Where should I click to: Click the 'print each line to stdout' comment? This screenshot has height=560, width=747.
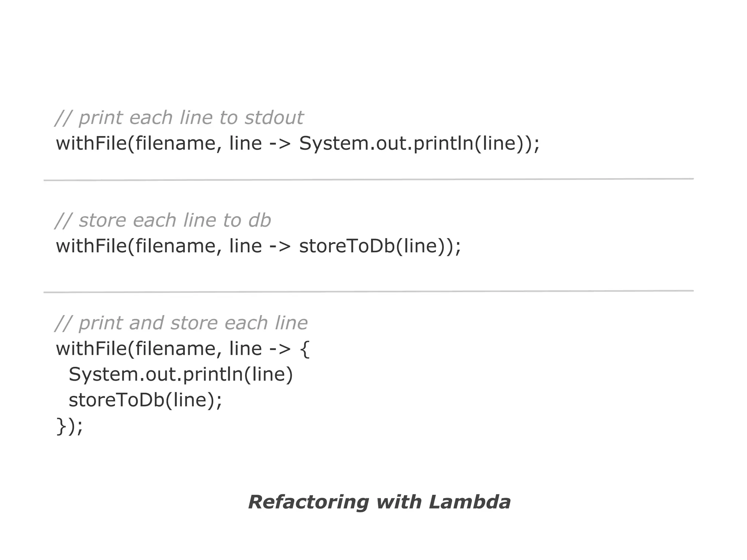point(179,118)
